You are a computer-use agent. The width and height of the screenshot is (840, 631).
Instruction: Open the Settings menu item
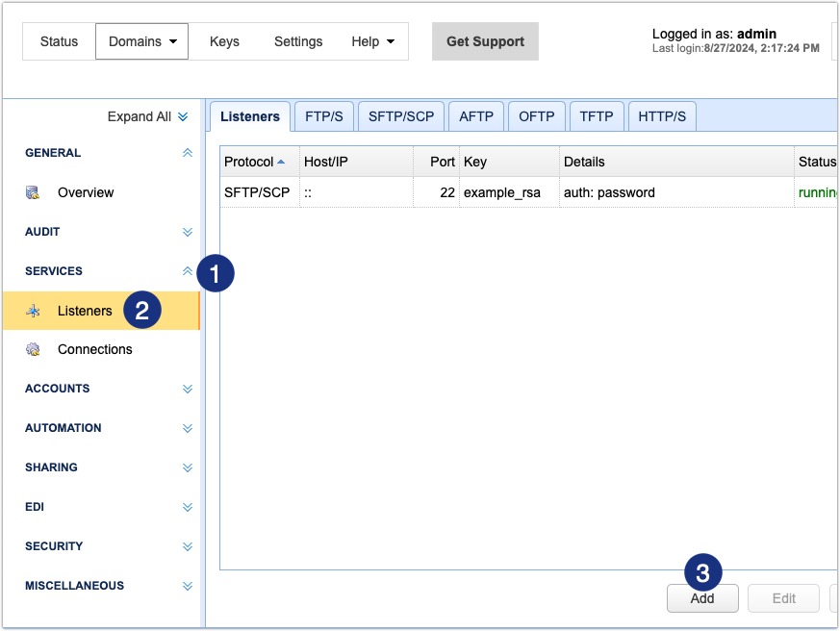[x=297, y=41]
